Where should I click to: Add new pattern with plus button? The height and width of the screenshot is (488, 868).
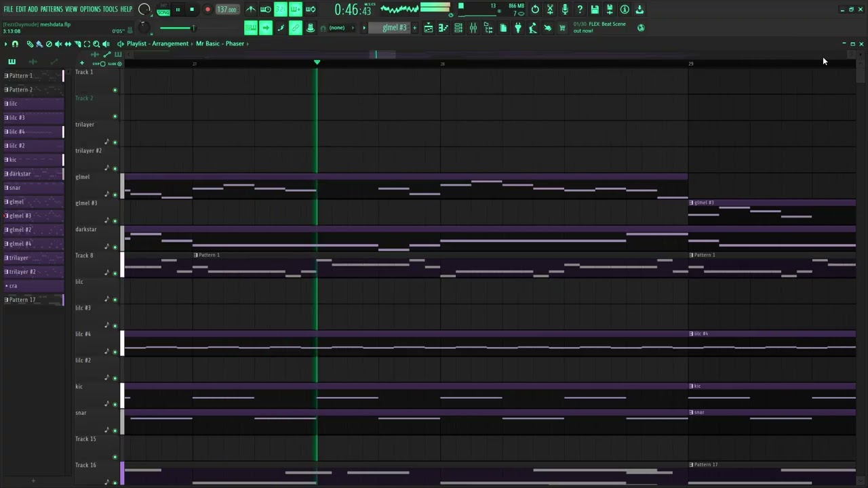point(415,28)
